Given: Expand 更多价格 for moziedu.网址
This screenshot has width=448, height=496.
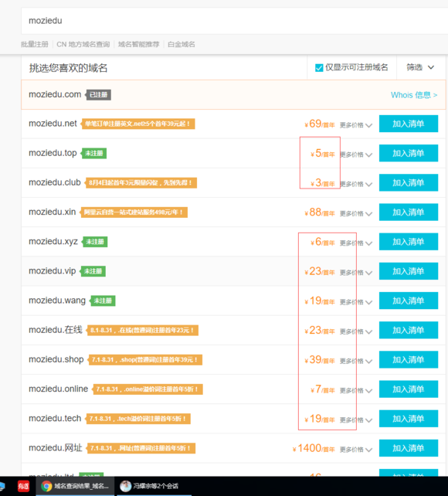Looking at the screenshot, I should 356,450.
